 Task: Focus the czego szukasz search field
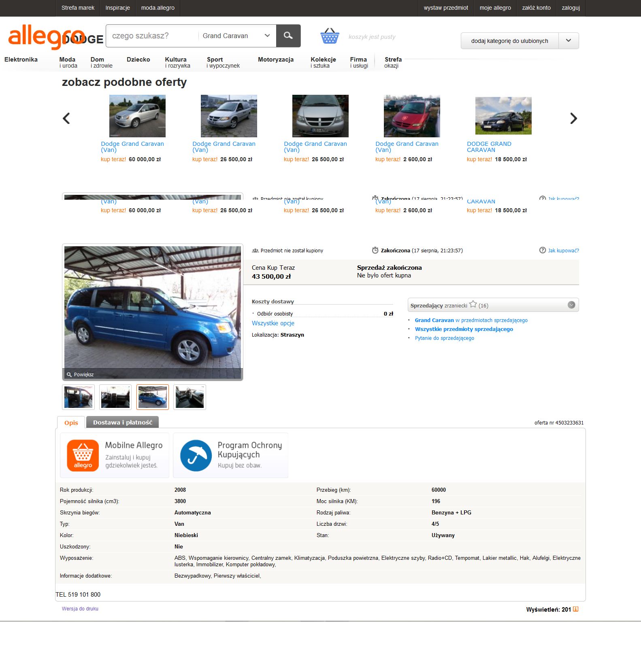pos(153,36)
